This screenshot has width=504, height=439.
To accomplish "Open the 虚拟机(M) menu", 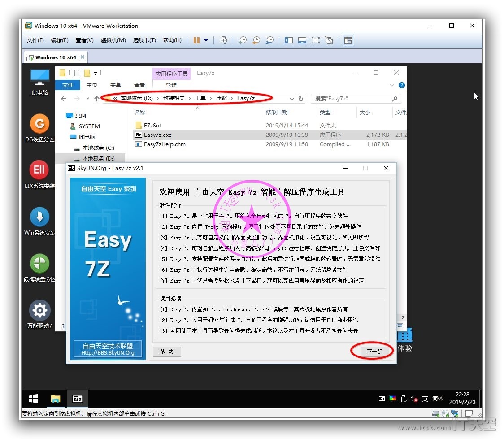I will pyautogui.click(x=113, y=40).
